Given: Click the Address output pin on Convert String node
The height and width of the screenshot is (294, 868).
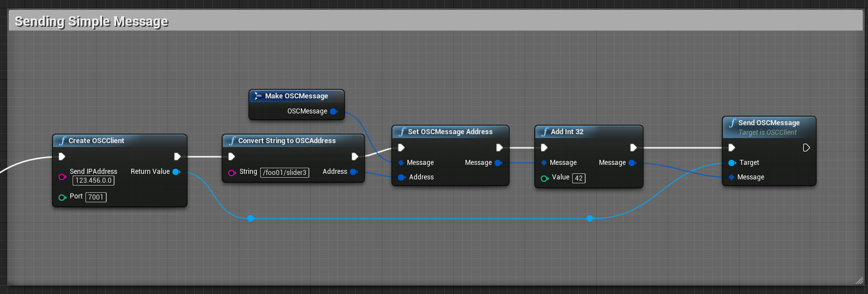Looking at the screenshot, I should pyautogui.click(x=354, y=172).
